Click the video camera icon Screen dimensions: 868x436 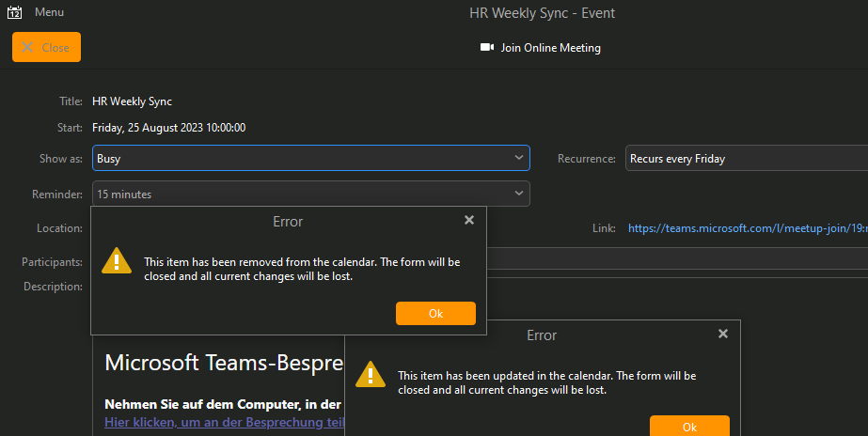click(486, 48)
